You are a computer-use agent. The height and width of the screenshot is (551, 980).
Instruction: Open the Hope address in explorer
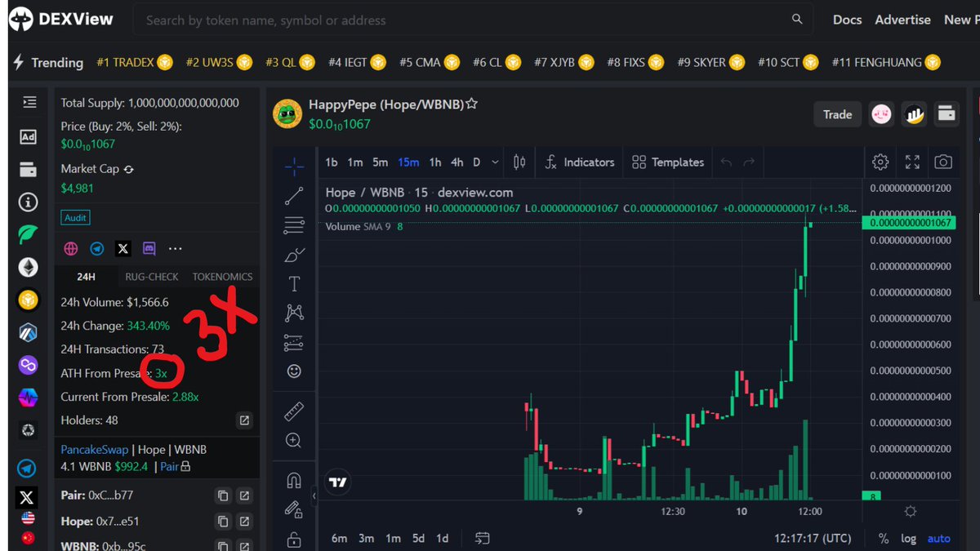tap(243, 522)
